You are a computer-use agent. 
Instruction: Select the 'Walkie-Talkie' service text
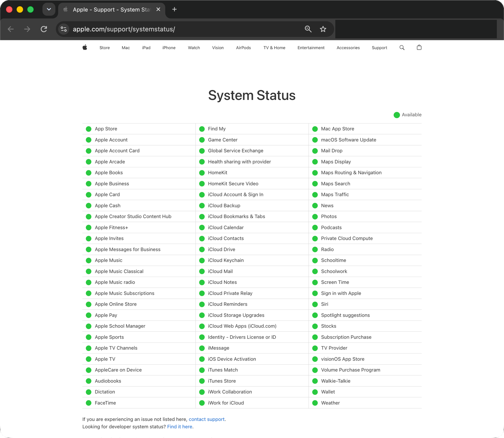336,381
